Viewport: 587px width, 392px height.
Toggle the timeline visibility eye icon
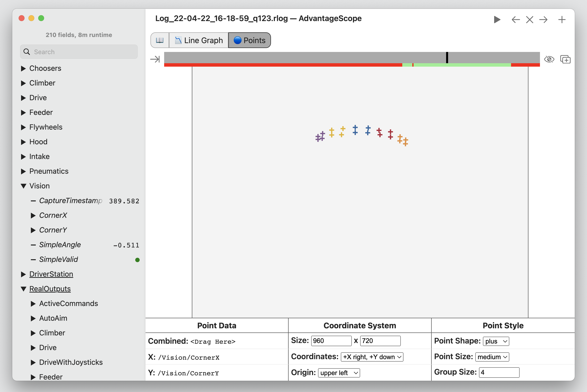click(x=549, y=59)
